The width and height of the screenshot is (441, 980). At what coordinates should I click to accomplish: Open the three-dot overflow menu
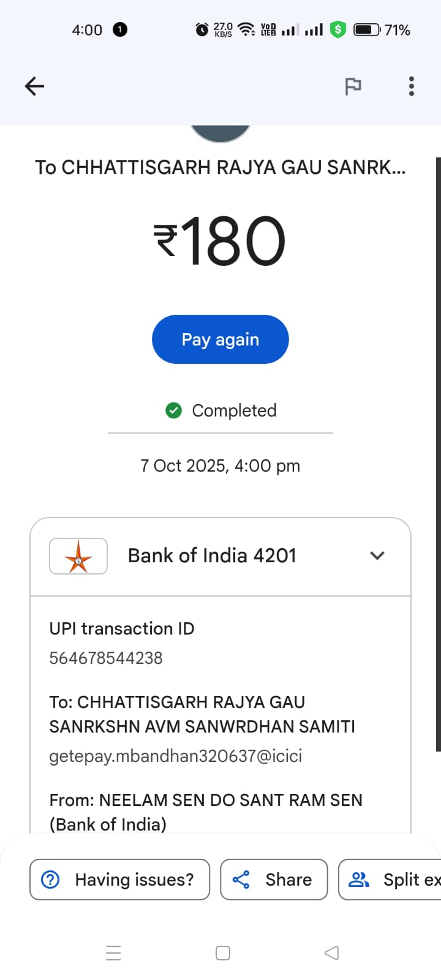coord(412,86)
